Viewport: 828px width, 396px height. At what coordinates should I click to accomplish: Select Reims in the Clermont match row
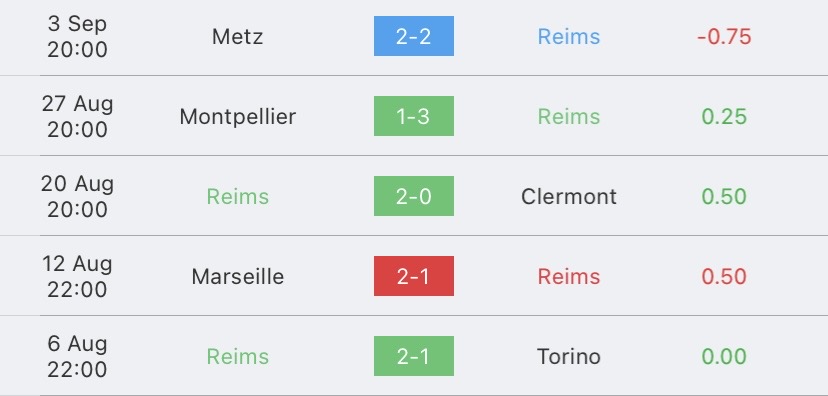tap(238, 196)
